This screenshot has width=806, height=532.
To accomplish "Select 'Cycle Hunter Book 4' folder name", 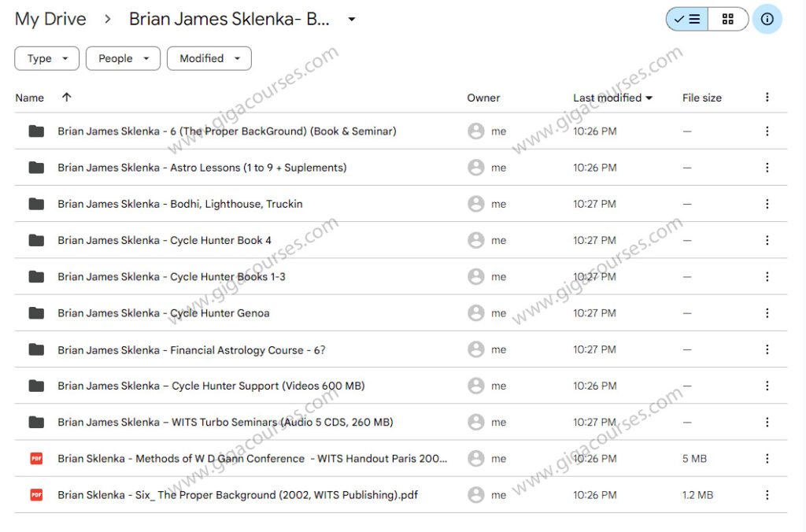I will 165,240.
